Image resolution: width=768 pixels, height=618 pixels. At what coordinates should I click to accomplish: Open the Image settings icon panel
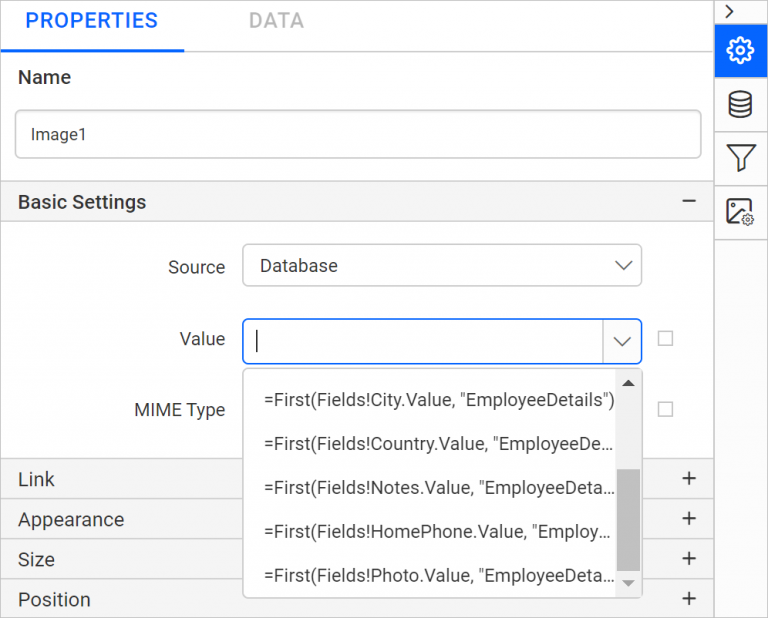741,212
